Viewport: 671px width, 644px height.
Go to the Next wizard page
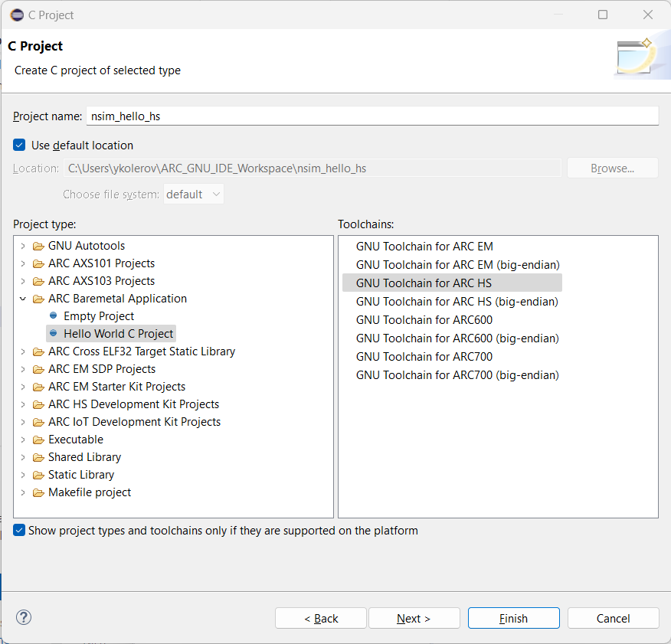point(414,618)
